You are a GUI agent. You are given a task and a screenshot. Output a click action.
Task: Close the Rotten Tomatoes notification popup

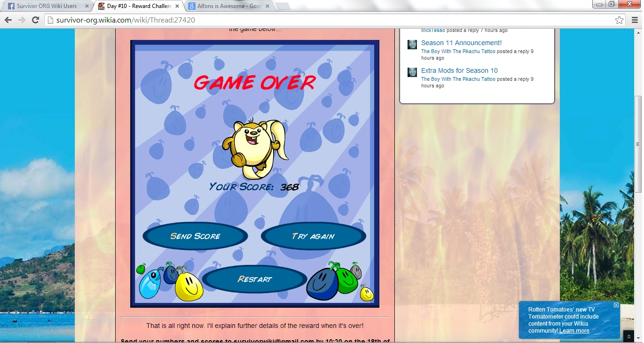coord(616,305)
